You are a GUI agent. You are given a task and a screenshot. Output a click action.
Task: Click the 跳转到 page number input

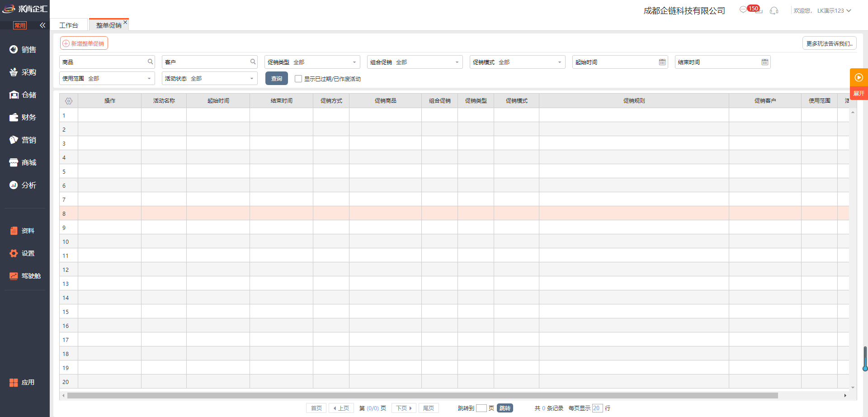click(x=481, y=408)
